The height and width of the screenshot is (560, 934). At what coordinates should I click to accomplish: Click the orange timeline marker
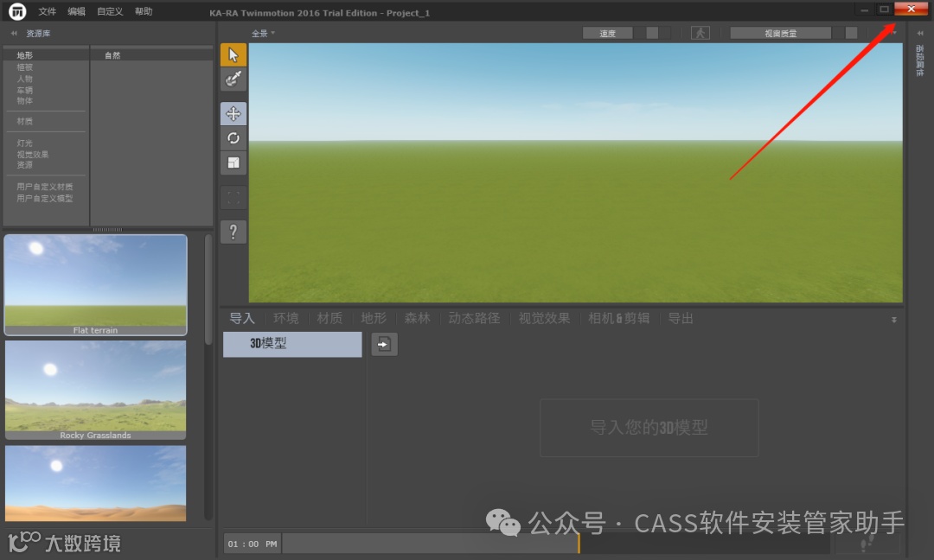(579, 544)
